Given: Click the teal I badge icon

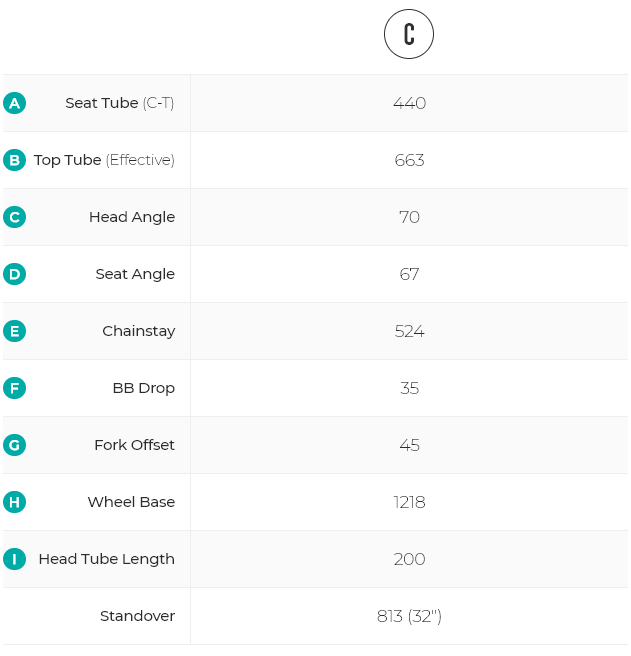Looking at the screenshot, I should coord(14,559).
